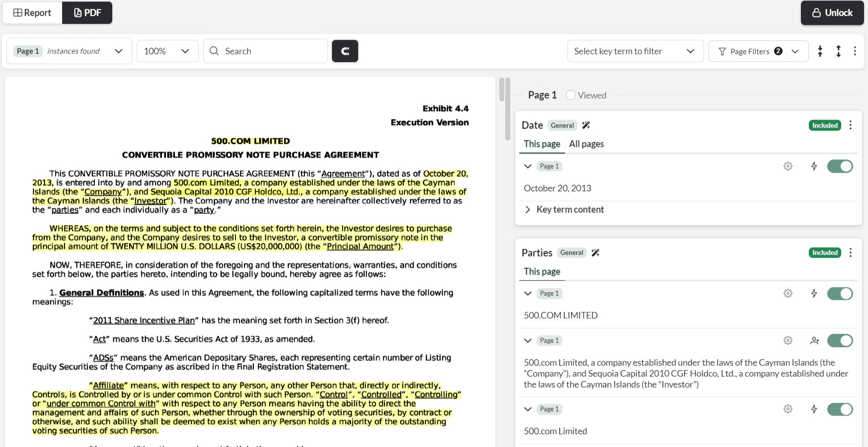Open the 100% zoom dropdown

coord(167,51)
